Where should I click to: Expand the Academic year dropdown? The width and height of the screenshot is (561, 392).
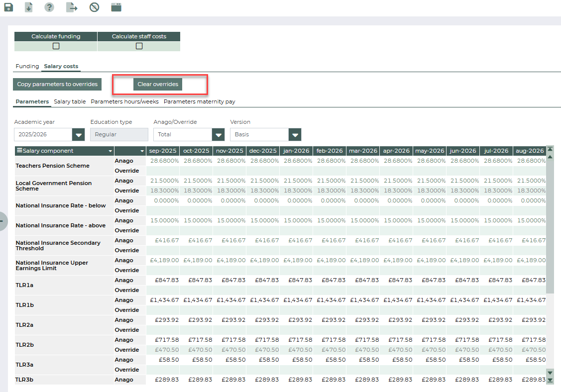point(79,135)
